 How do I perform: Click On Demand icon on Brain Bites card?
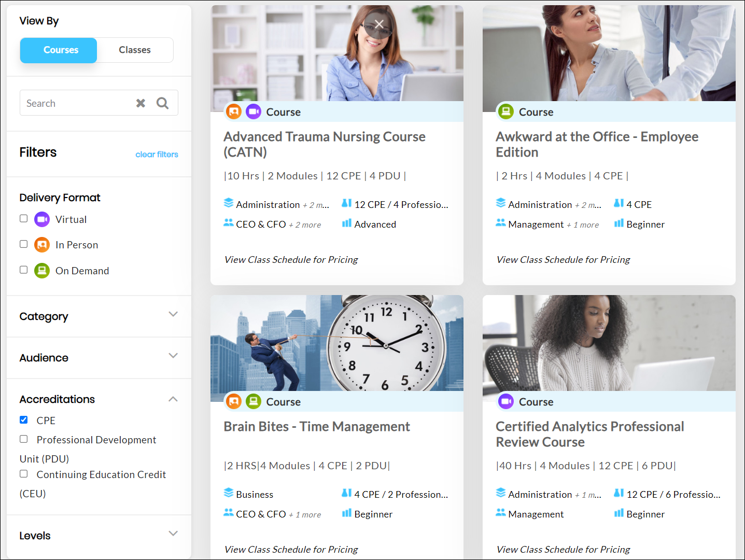[254, 401]
